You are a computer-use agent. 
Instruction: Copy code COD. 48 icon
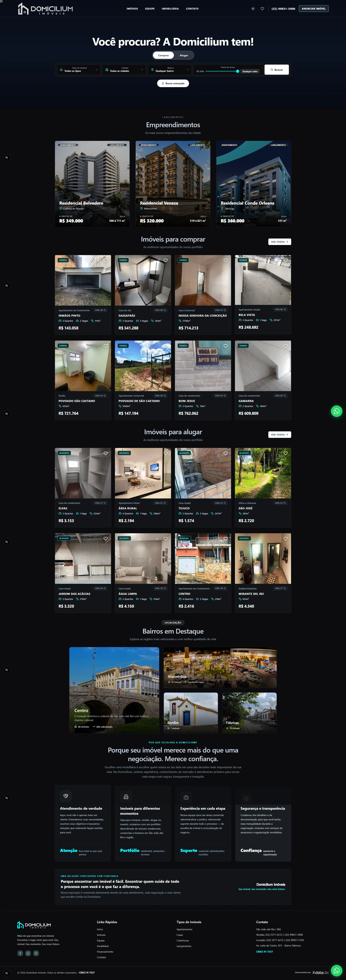tap(165, 310)
